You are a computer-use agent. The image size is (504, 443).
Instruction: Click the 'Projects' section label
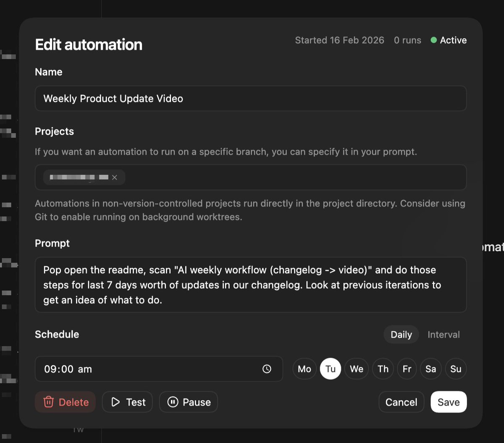pyautogui.click(x=54, y=131)
